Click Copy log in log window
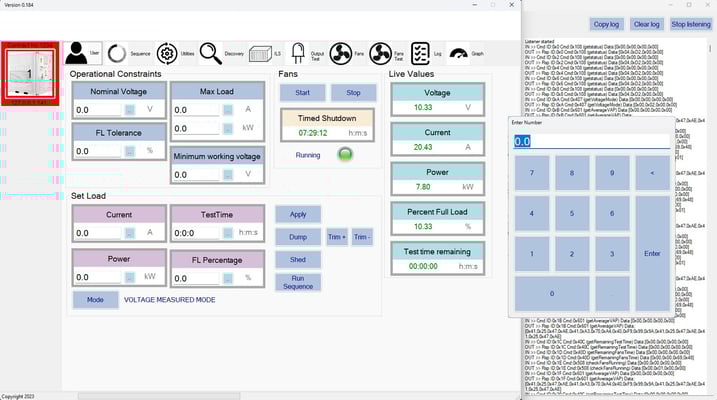This screenshot has height=400, width=717. pos(606,24)
